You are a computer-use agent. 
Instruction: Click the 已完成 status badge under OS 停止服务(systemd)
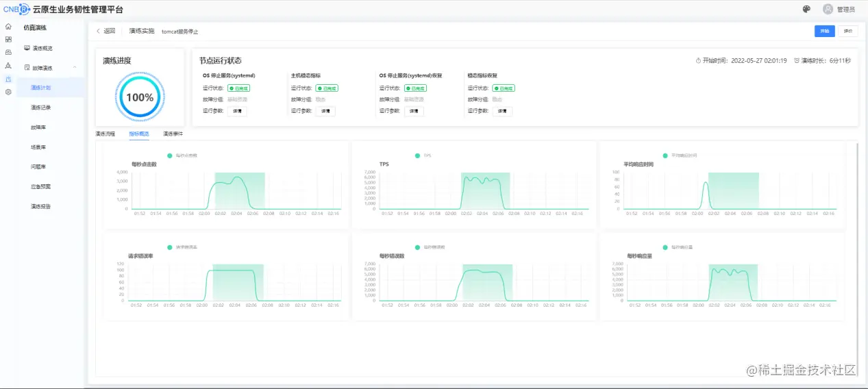pyautogui.click(x=240, y=88)
